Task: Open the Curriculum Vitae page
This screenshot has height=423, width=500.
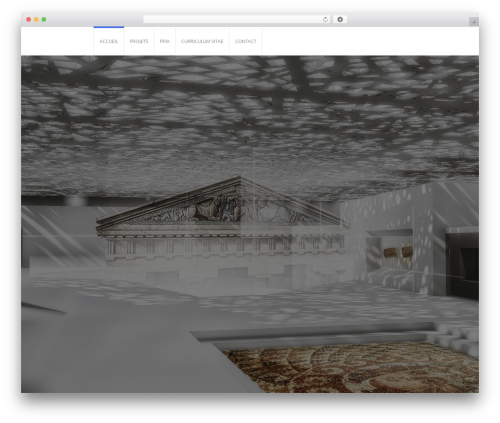Action: [202, 41]
